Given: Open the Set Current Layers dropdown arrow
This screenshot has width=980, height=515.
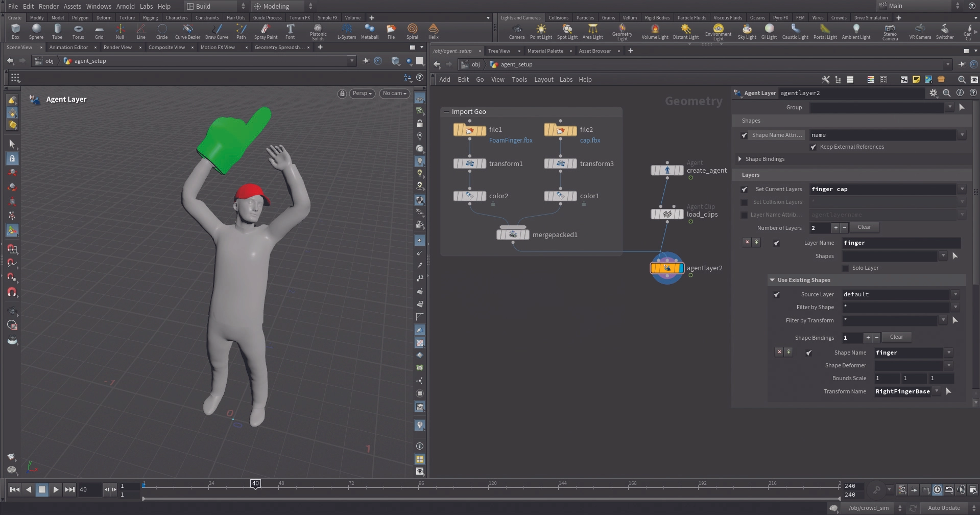Looking at the screenshot, I should coord(962,189).
